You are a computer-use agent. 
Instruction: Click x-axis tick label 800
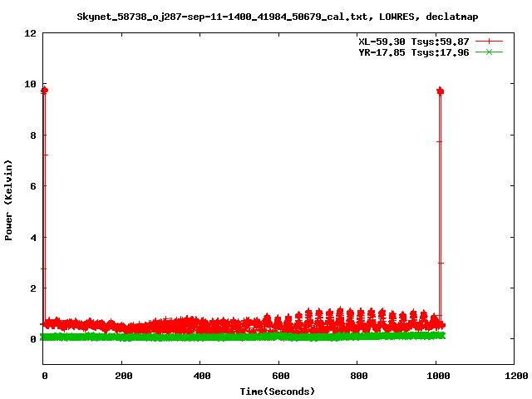pos(358,376)
